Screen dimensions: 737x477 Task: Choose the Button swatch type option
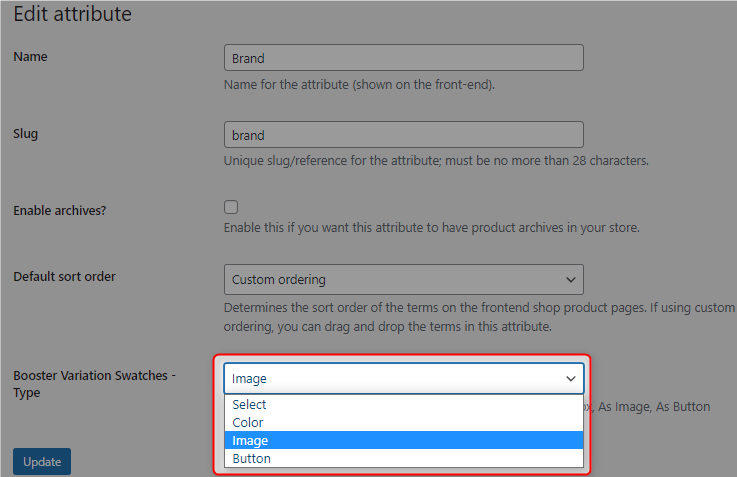[x=404, y=458]
